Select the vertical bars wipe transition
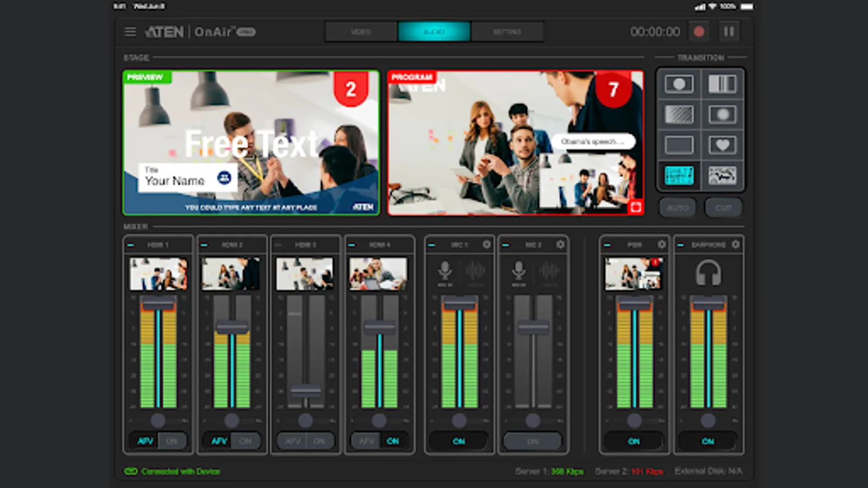This screenshot has width=868, height=488. click(x=722, y=84)
